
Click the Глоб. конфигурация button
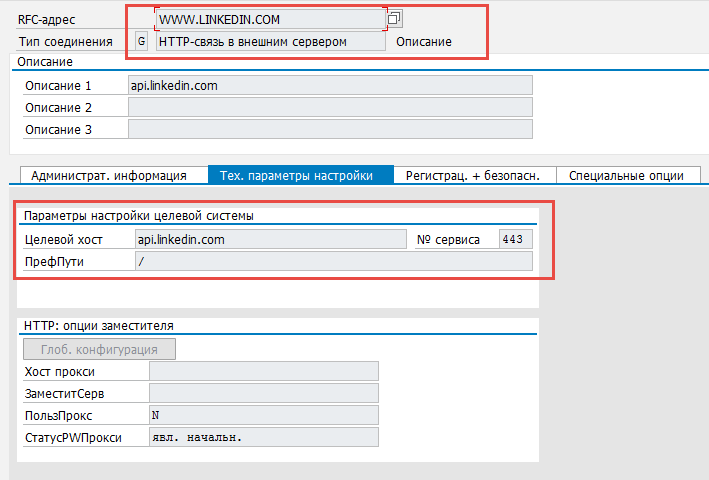[99, 349]
